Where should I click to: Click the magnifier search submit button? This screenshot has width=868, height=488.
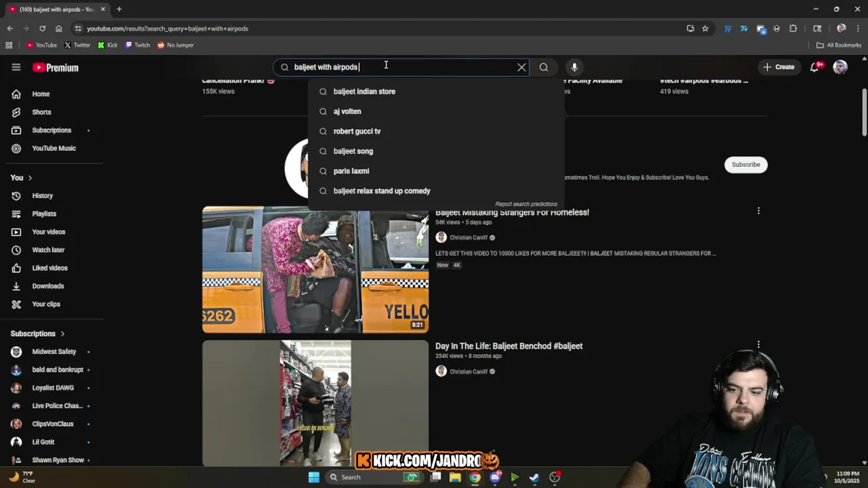[x=544, y=67]
